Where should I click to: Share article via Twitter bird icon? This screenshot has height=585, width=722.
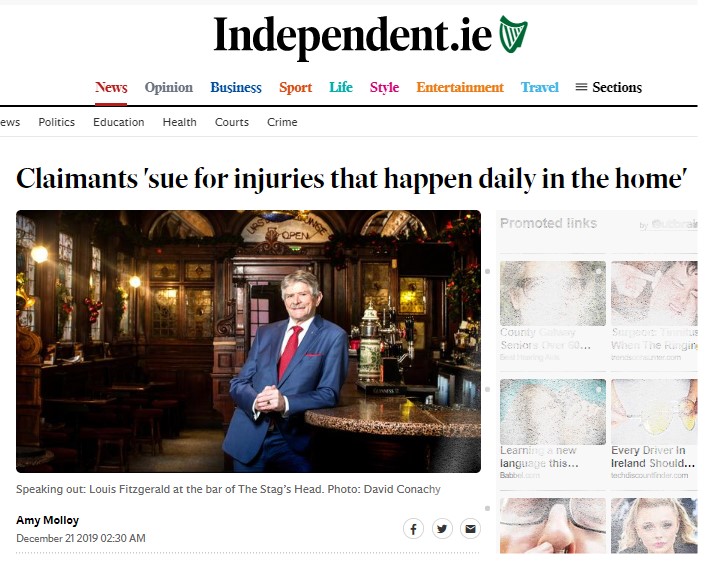click(442, 528)
